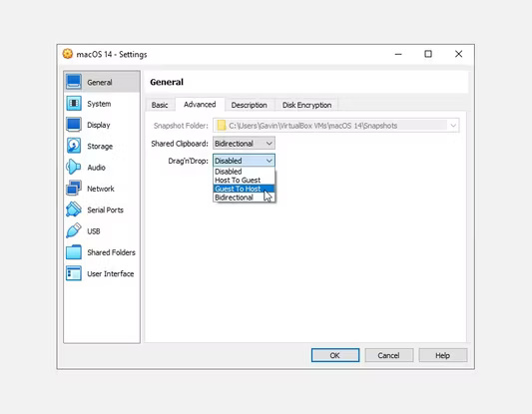Screen dimensions: 532x414
Task: Click the USB sidebar label
Action: coord(94,231)
